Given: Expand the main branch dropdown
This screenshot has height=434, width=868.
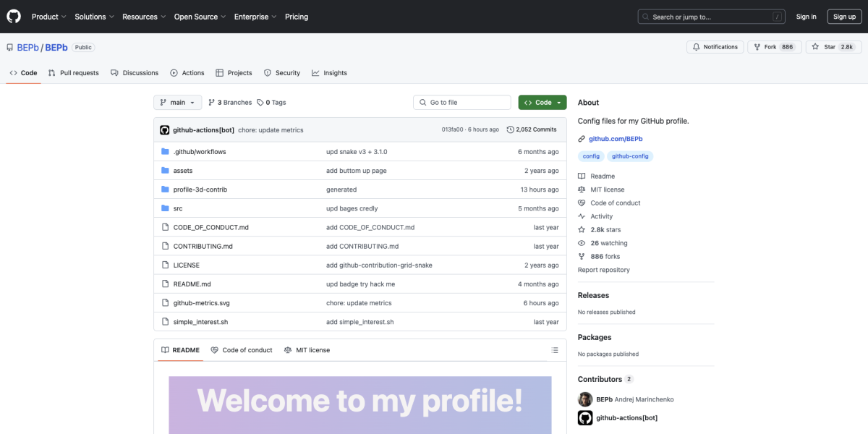Looking at the screenshot, I should [x=177, y=103].
